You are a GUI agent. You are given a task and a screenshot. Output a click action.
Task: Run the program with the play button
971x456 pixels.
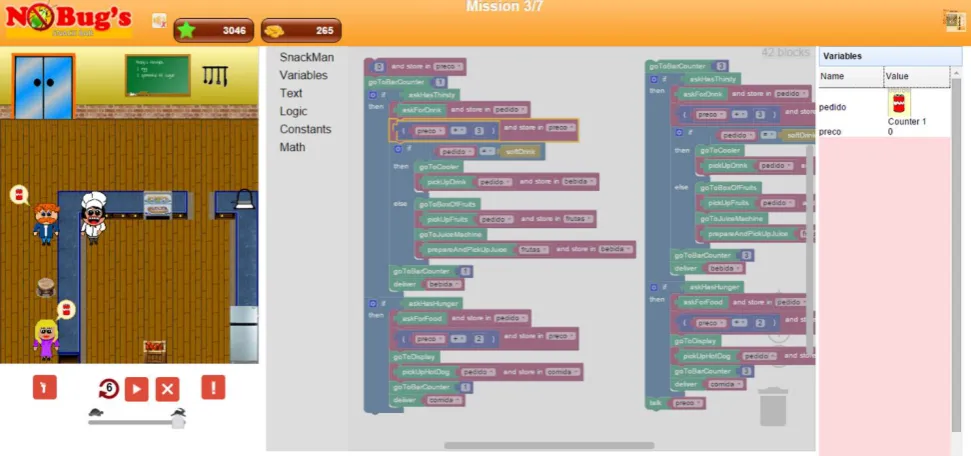[136, 389]
